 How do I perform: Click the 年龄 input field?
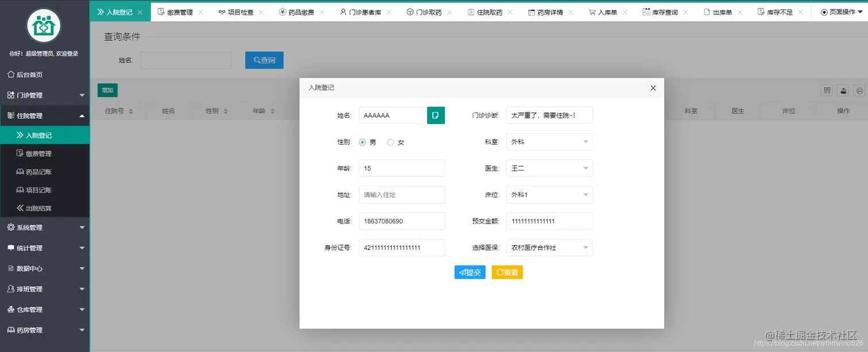click(x=402, y=168)
